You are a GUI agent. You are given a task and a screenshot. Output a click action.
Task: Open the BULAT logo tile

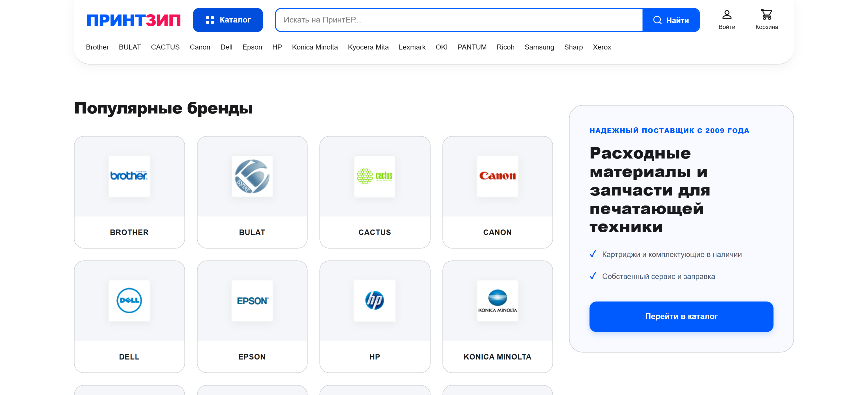click(252, 176)
